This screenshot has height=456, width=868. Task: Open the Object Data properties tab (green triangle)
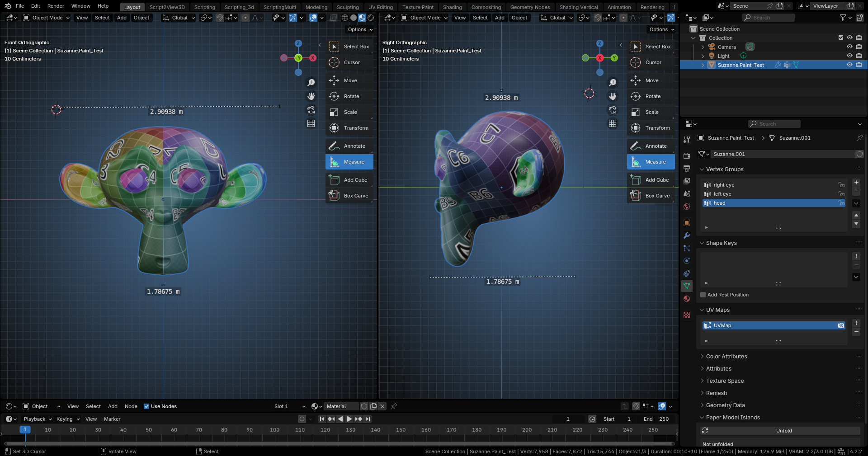click(x=687, y=286)
